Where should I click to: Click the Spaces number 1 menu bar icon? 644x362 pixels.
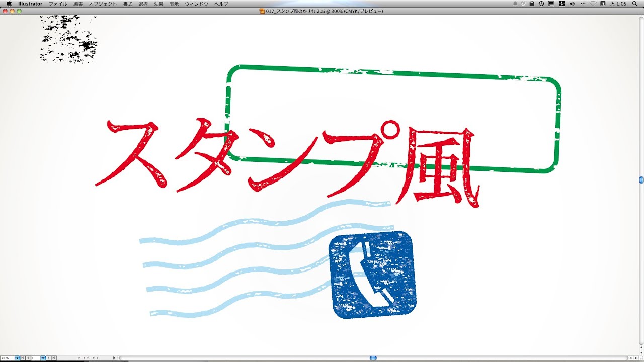tap(562, 4)
